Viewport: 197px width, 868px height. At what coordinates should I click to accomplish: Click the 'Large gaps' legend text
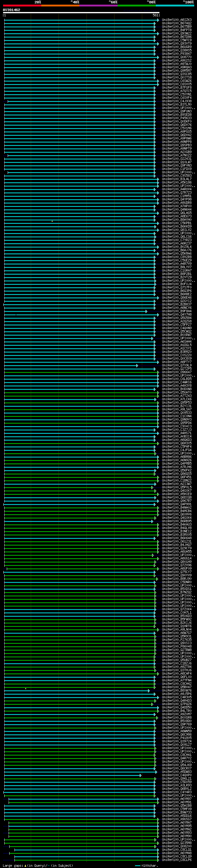click(13, 866)
